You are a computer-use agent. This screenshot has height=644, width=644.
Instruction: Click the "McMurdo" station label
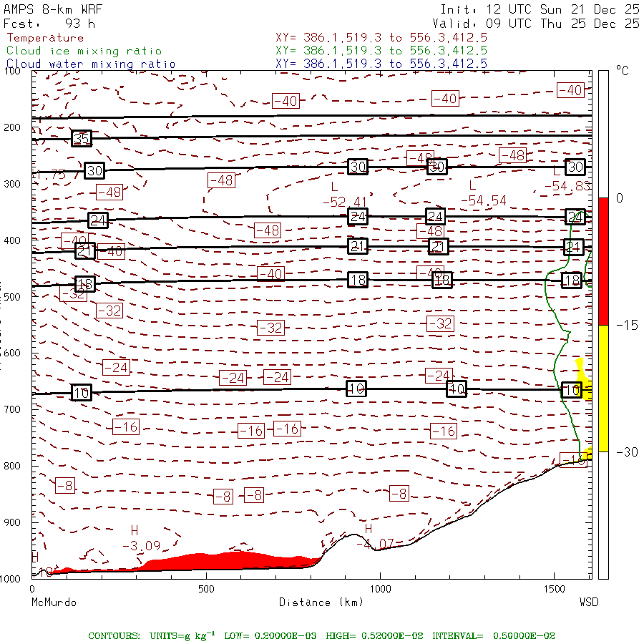coord(54,602)
